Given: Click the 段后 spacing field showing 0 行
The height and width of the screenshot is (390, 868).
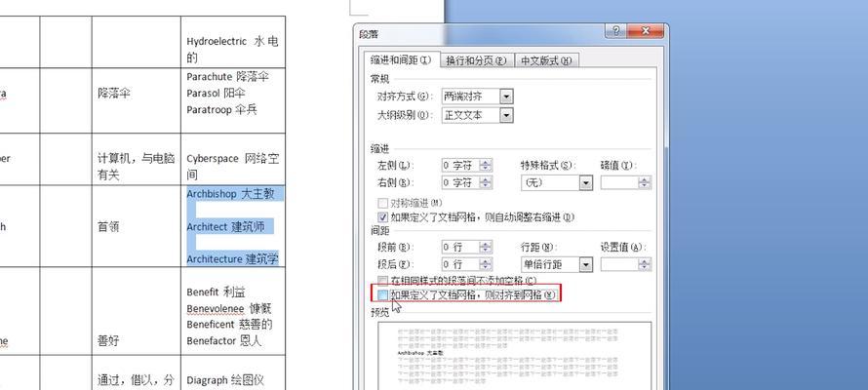Looking at the screenshot, I should pyautogui.click(x=460, y=264).
